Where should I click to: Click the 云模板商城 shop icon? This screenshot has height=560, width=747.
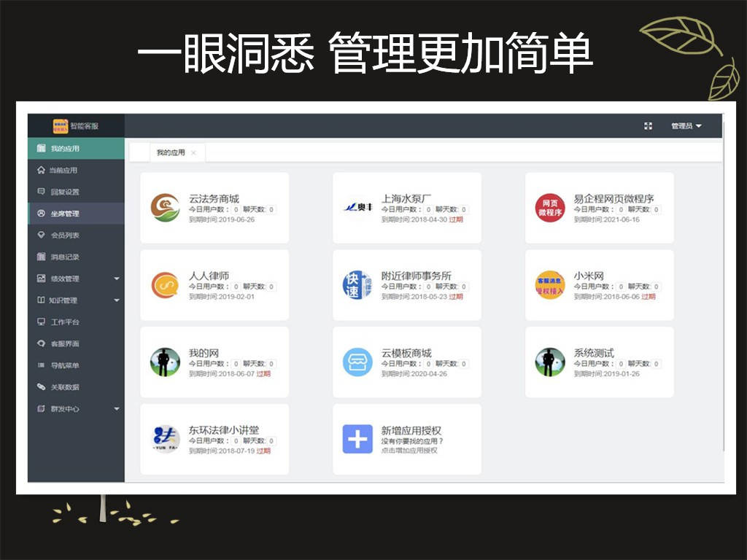357,362
